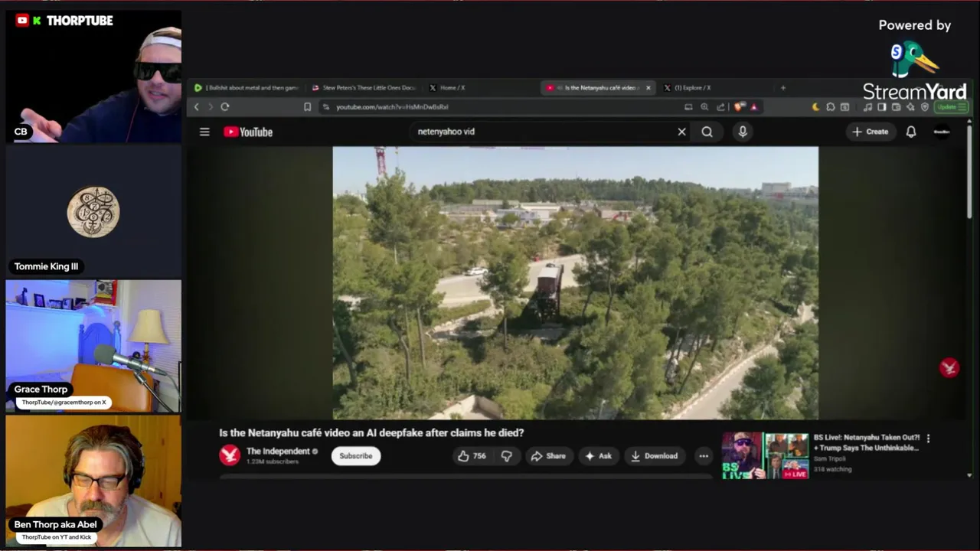Select CB webcam tile in StreamYard
Screen dimensions: 980x551
(93, 77)
